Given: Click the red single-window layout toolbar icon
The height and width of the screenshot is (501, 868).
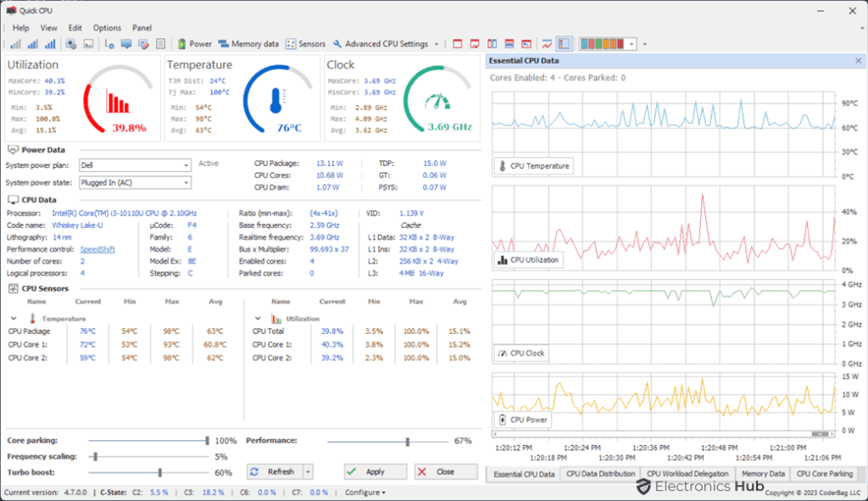Looking at the screenshot, I should 458,43.
